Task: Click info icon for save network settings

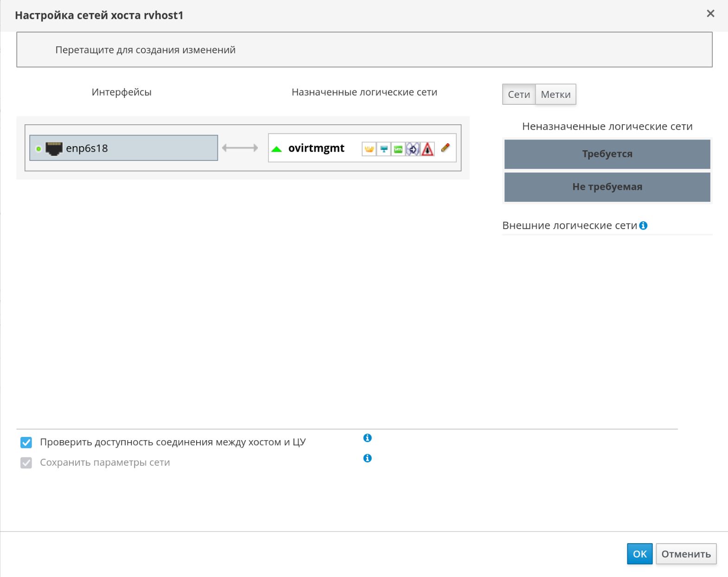Action: coord(367,458)
